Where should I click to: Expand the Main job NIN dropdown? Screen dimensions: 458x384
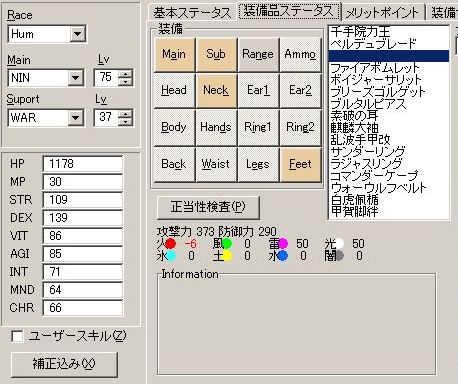(76, 78)
